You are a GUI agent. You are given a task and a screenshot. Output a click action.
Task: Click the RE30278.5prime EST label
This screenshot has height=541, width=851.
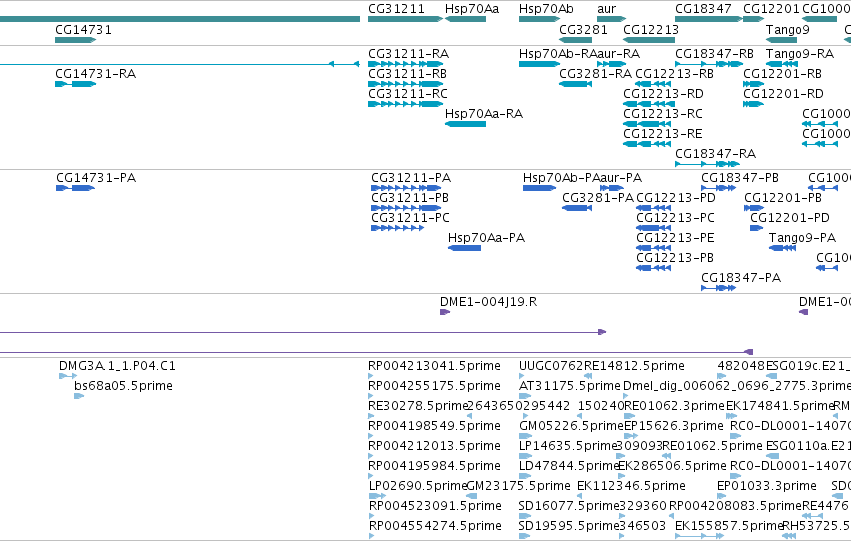[x=418, y=406]
